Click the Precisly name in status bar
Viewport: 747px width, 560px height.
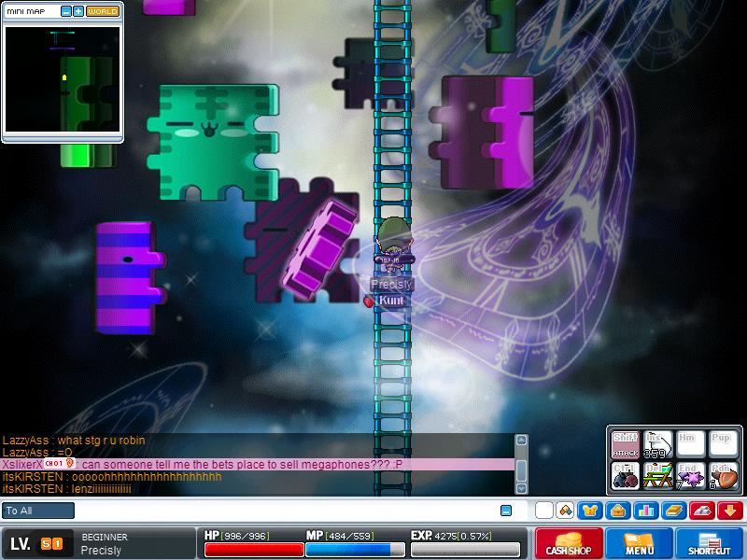click(x=101, y=551)
